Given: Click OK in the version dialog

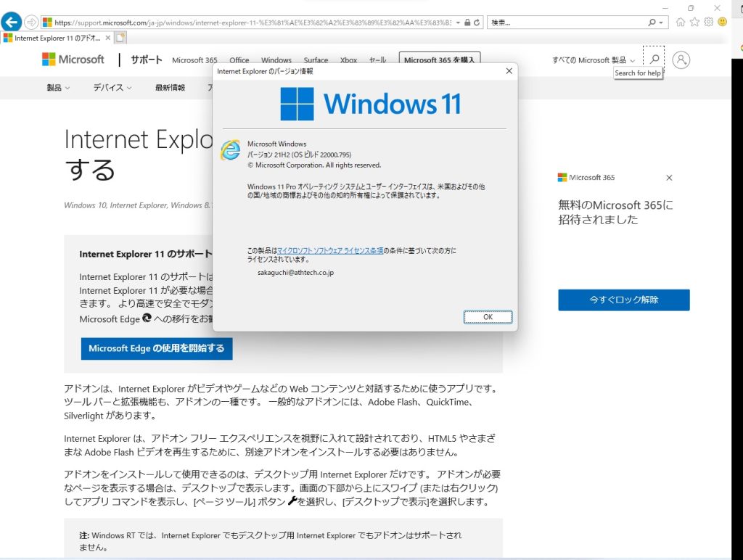Looking at the screenshot, I should (487, 316).
